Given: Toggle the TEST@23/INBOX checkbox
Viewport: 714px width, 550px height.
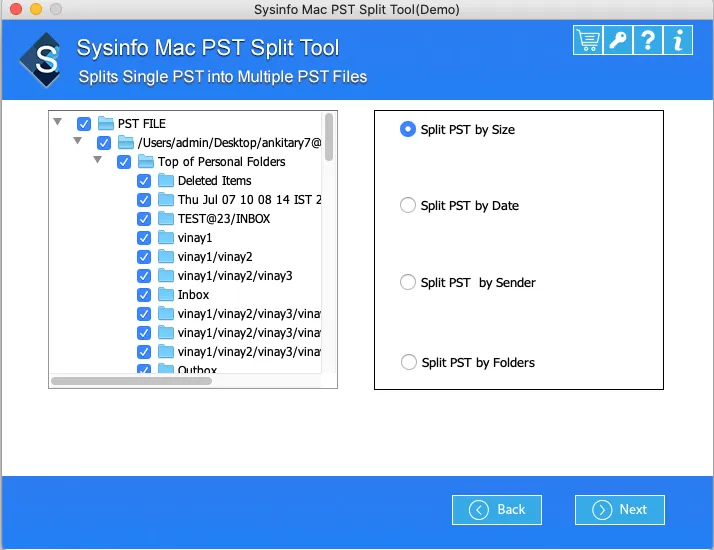Looking at the screenshot, I should [144, 219].
